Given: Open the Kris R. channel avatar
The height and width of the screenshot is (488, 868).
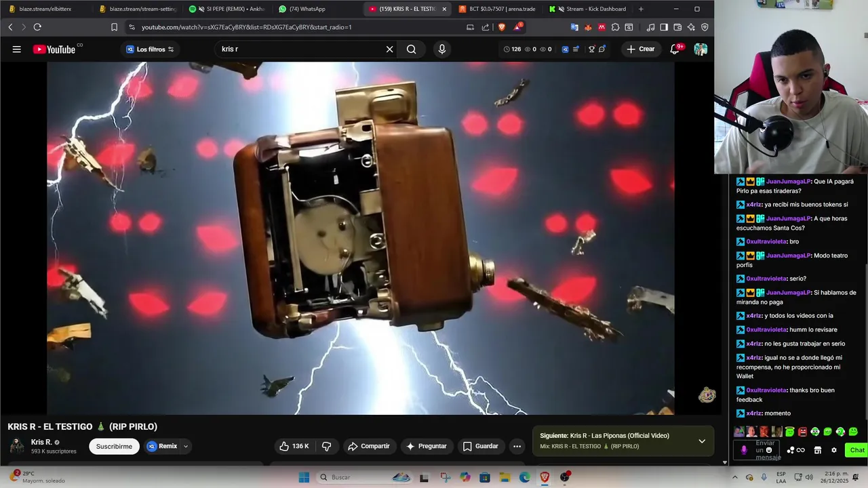Looking at the screenshot, I should pos(16,445).
